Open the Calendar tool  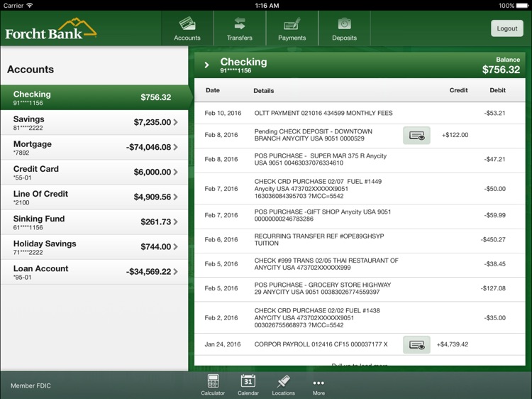[248, 384]
